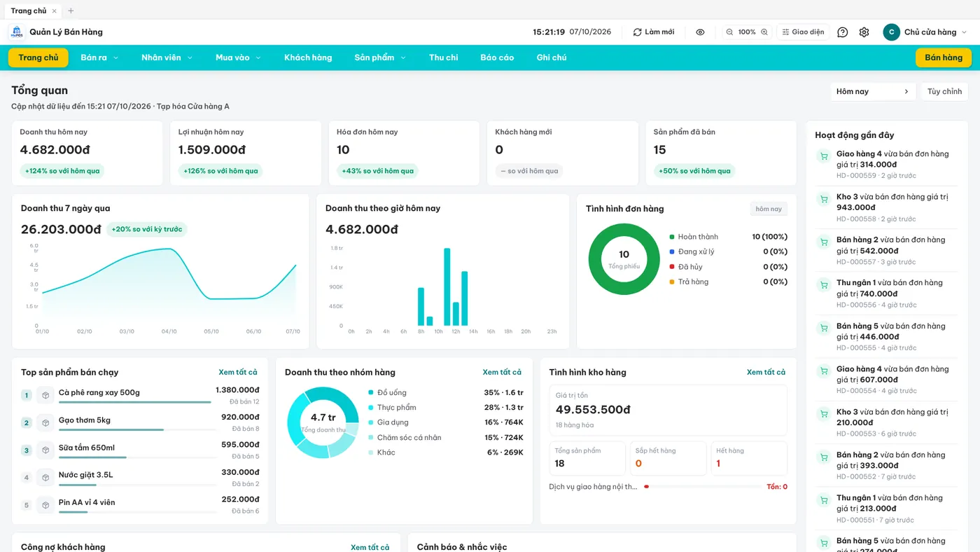Open the Khách hàng menu item
Image resolution: width=980 pixels, height=552 pixels.
tap(308, 57)
